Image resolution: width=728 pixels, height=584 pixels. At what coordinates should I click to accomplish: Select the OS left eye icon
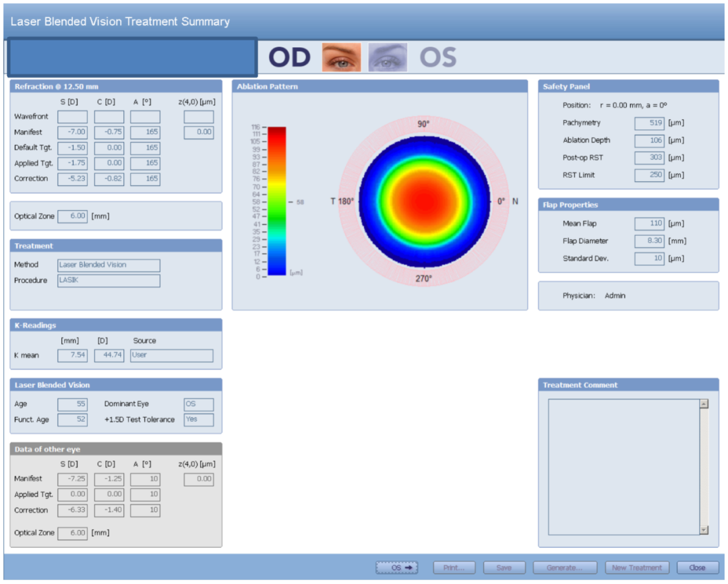pyautogui.click(x=388, y=57)
